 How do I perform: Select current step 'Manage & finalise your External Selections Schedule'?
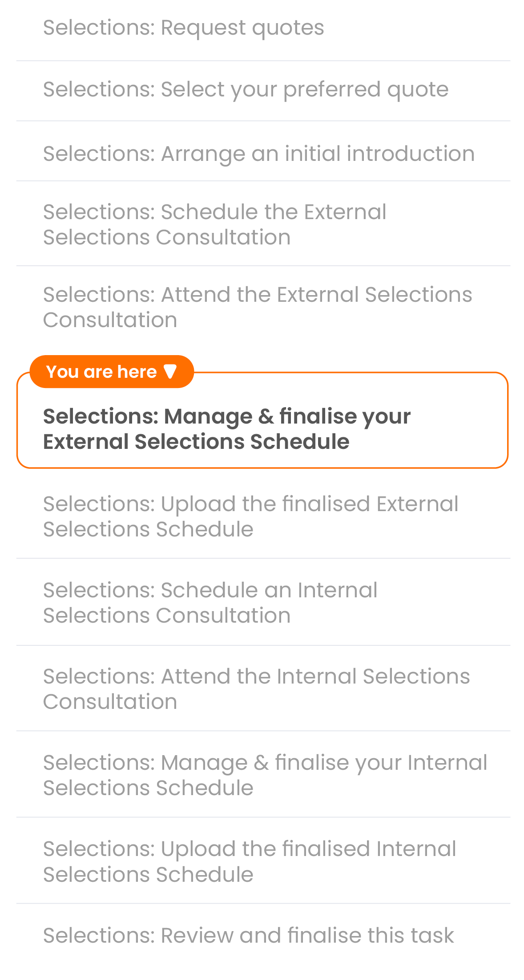click(226, 429)
